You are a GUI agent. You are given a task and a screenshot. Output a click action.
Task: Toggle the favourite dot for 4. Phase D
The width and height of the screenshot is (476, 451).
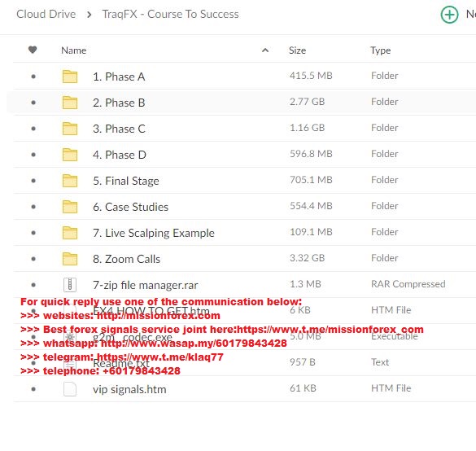pyautogui.click(x=33, y=155)
